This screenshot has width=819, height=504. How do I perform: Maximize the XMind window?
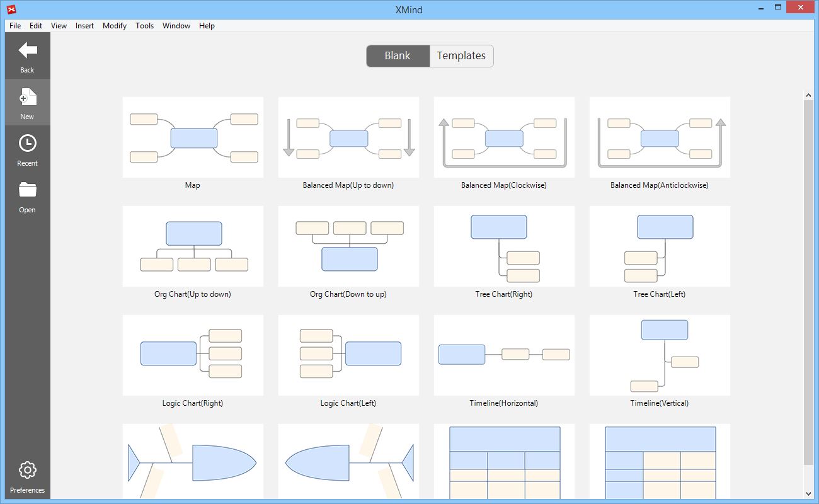click(x=777, y=7)
